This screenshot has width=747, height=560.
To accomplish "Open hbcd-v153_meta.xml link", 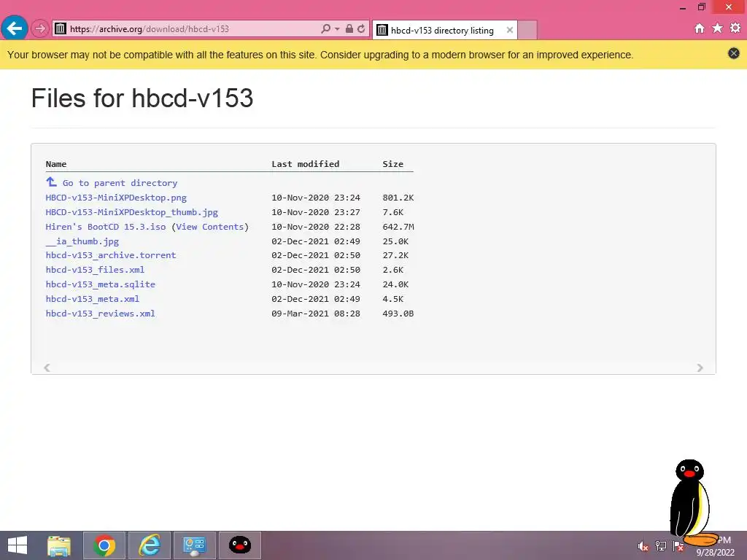I will [93, 299].
